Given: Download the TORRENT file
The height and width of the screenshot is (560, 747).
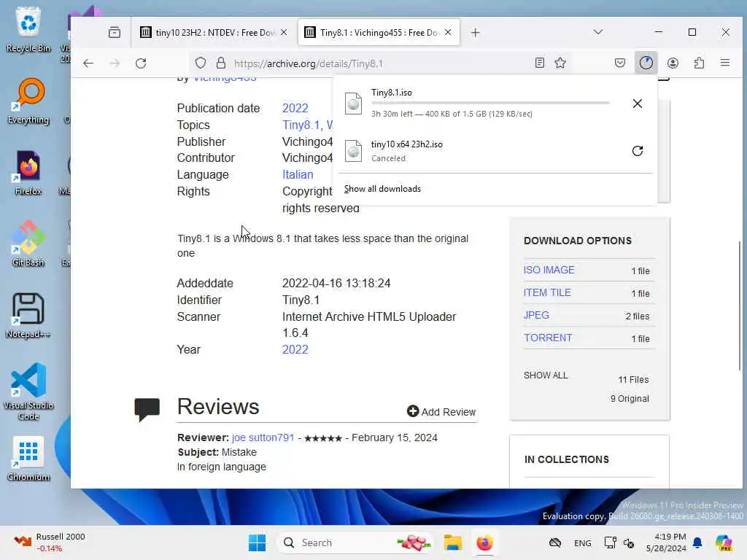Looking at the screenshot, I should pyautogui.click(x=548, y=338).
